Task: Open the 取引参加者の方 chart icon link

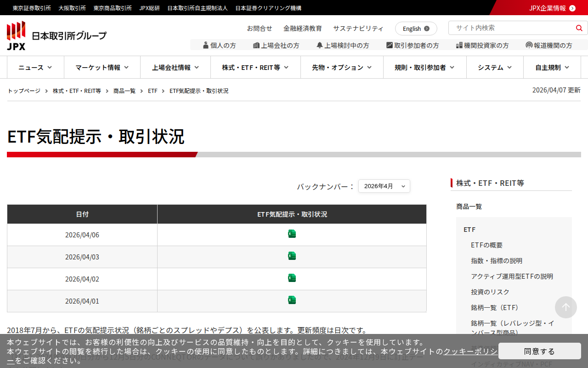Action: 413,45
